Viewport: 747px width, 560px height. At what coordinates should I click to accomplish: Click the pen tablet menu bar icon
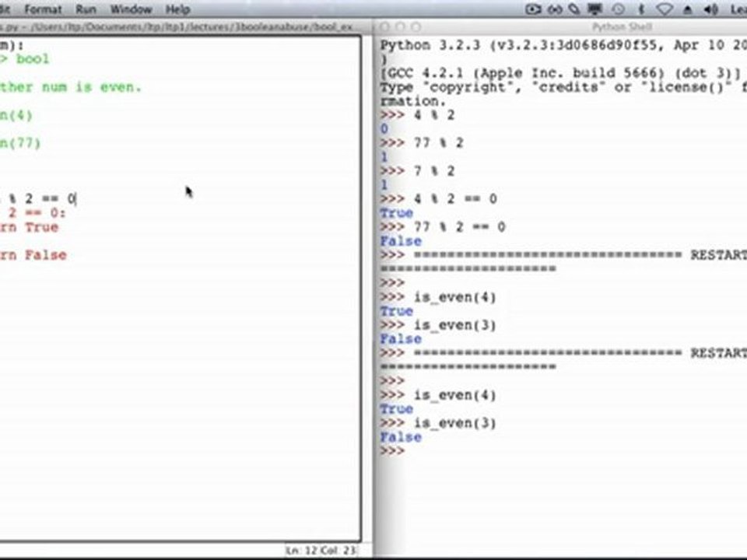(574, 9)
